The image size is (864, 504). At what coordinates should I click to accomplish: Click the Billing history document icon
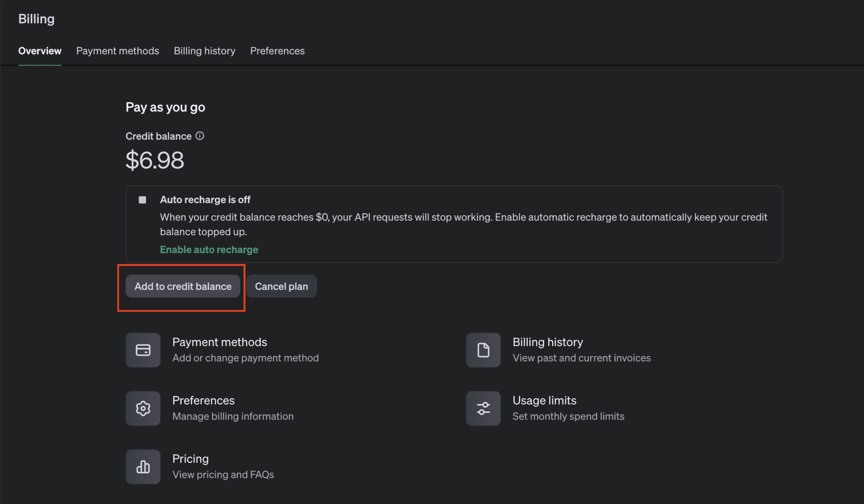(x=483, y=350)
